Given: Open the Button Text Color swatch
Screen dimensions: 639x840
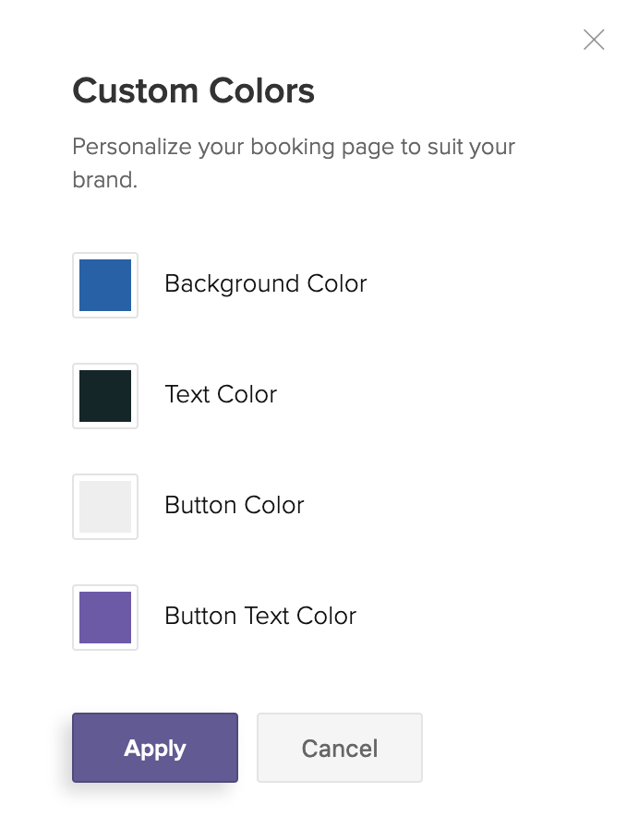Looking at the screenshot, I should [105, 618].
